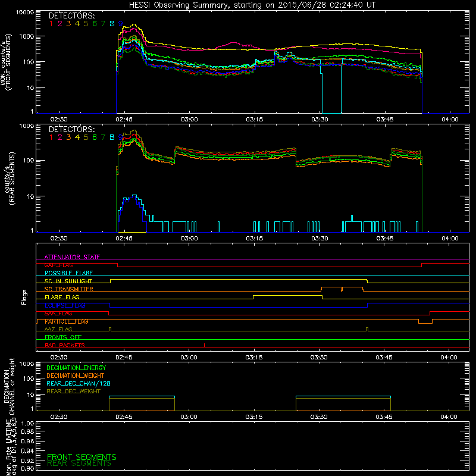Click the REAR_DEC_WEIGHT legend entry
Screen dimensions: 476x476
point(73,392)
